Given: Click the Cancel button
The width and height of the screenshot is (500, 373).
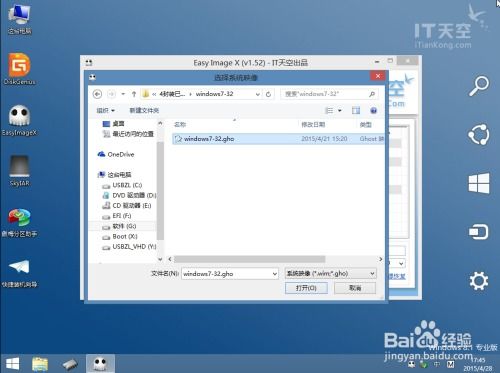Looking at the screenshot, I should (355, 288).
